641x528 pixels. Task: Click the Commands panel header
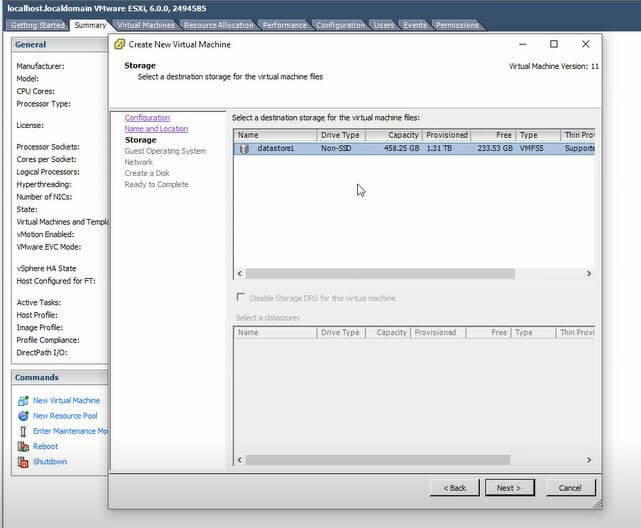point(60,377)
